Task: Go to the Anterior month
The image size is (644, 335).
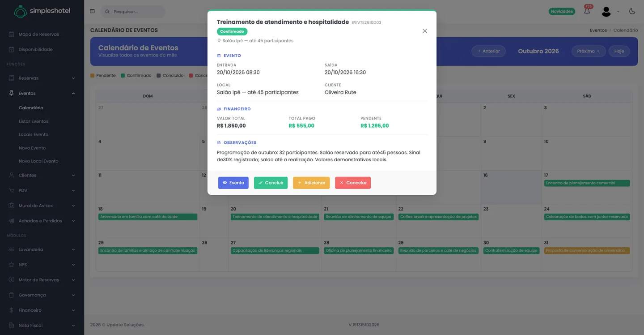Action: 488,51
